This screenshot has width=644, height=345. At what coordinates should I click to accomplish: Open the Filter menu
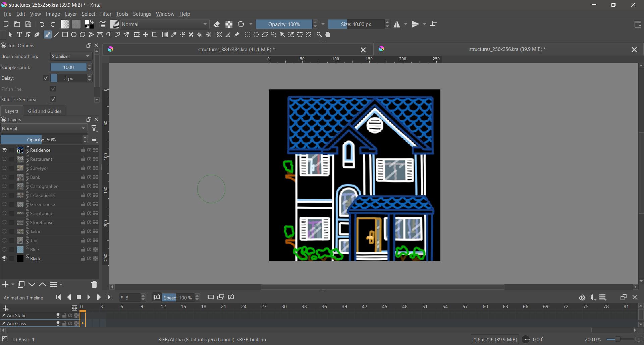pos(106,14)
